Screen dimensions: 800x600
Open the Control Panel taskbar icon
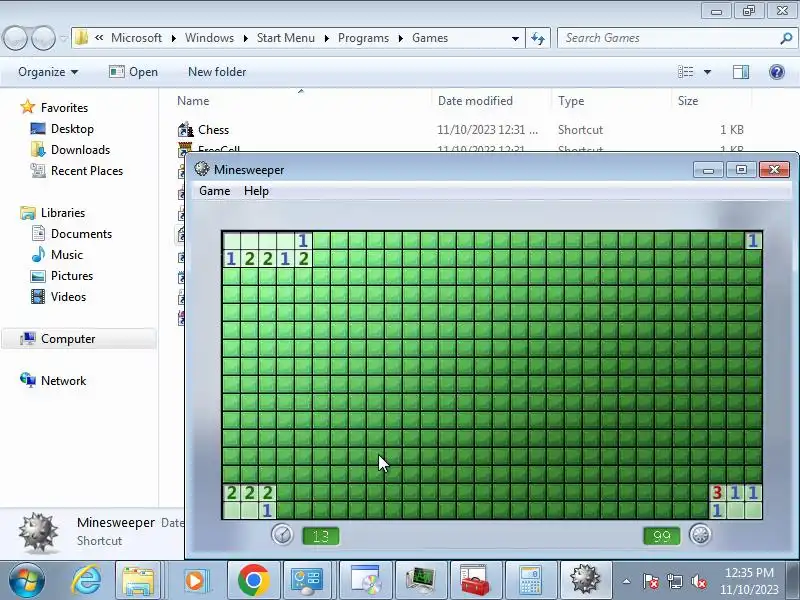(x=308, y=581)
